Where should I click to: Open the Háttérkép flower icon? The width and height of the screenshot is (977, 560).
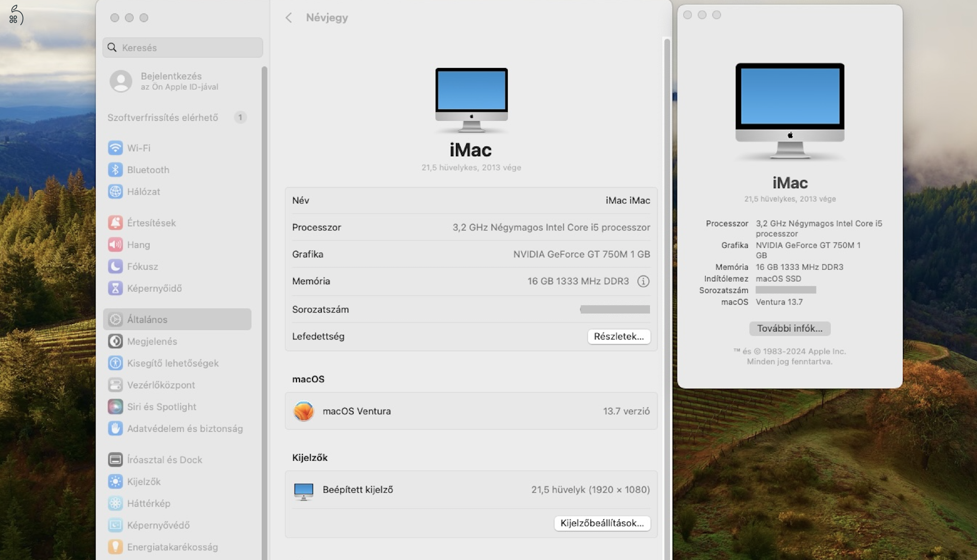(115, 503)
